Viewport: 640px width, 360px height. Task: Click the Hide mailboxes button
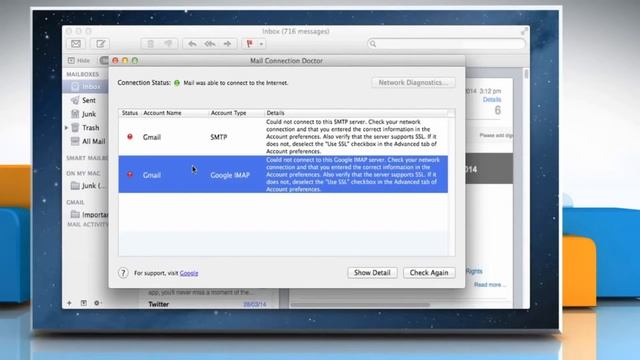tap(79, 60)
